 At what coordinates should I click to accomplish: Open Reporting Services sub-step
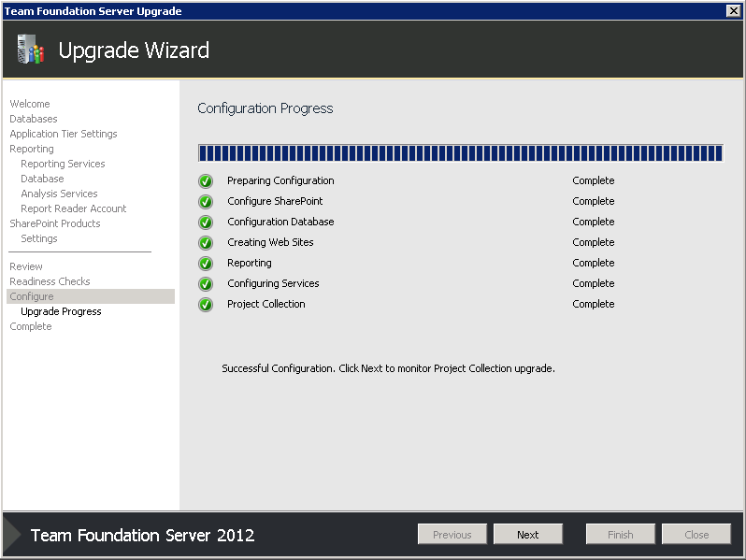click(63, 164)
